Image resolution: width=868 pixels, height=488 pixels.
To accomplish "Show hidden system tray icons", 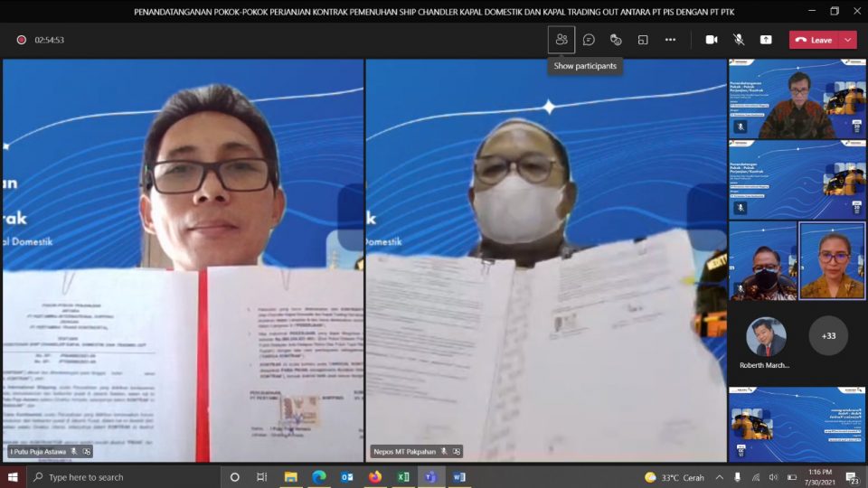I will pos(720,477).
